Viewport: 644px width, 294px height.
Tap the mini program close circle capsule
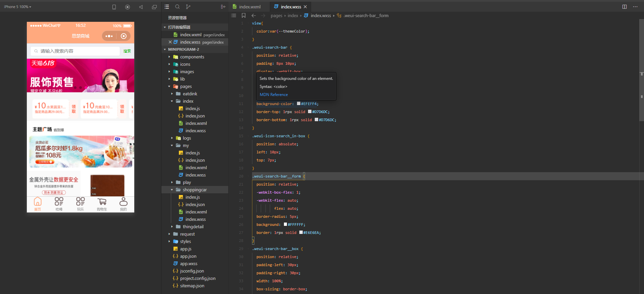point(123,36)
